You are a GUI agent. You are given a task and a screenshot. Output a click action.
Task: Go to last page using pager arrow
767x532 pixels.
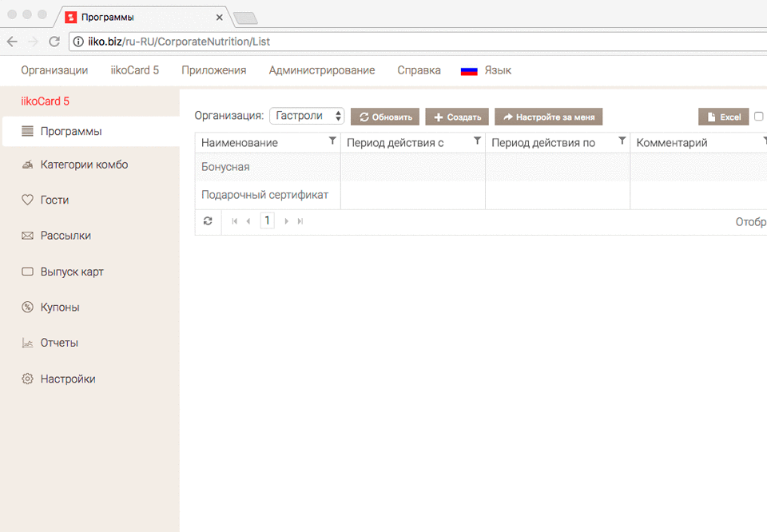click(300, 221)
